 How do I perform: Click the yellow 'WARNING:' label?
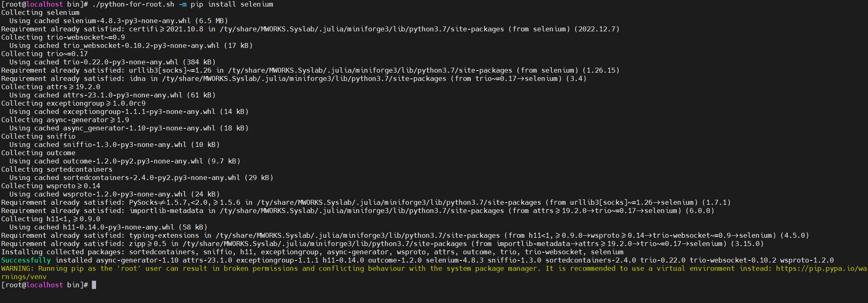click(18, 269)
